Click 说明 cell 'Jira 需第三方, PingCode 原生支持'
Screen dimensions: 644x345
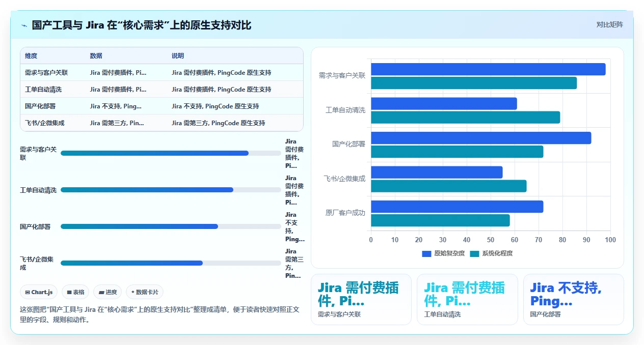point(219,123)
